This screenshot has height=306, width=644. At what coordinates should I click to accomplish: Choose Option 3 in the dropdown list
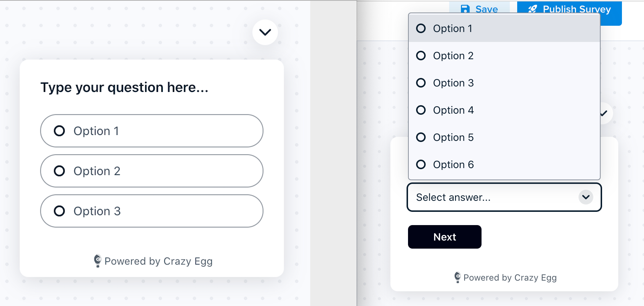coord(504,83)
